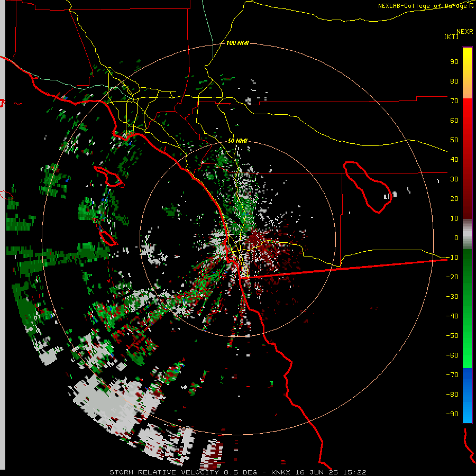Click the -70 label on the color scale
This screenshot has height=476, width=476.
452,375
